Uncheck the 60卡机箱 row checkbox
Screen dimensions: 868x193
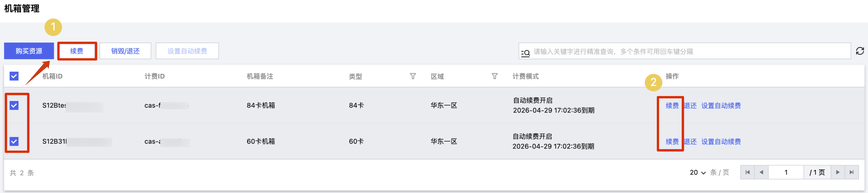14,142
